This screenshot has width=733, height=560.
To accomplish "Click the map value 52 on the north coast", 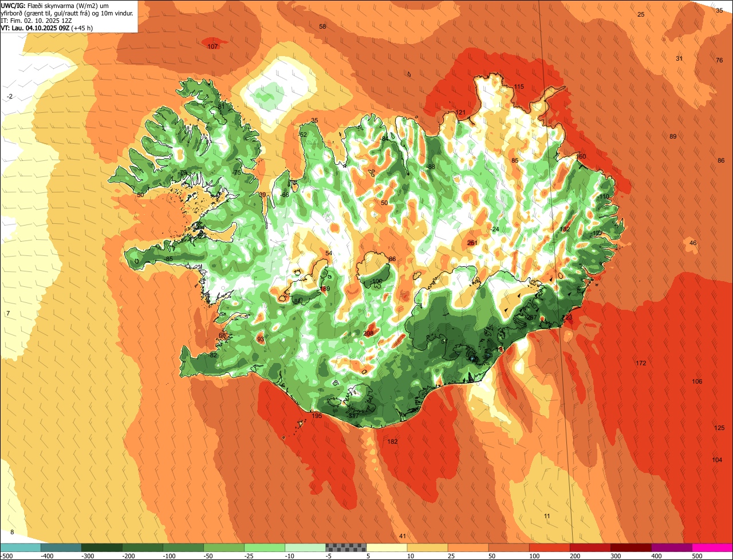I will 304,135.
